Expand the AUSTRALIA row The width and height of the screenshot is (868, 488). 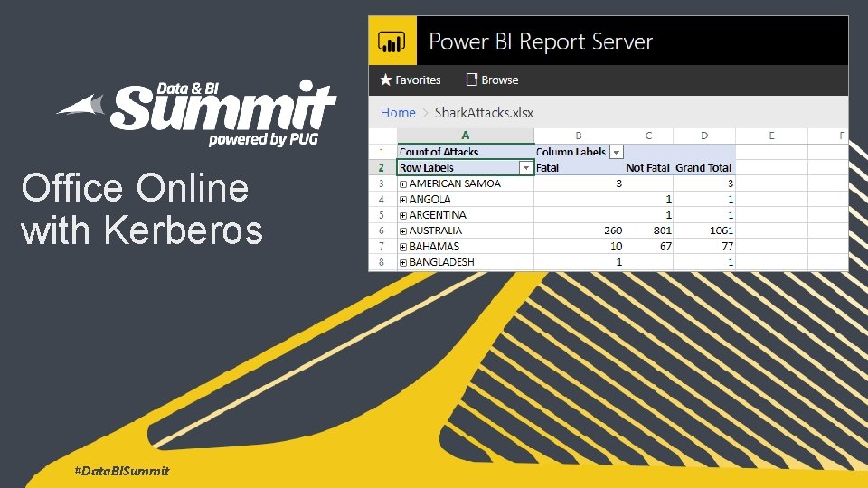coord(403,230)
